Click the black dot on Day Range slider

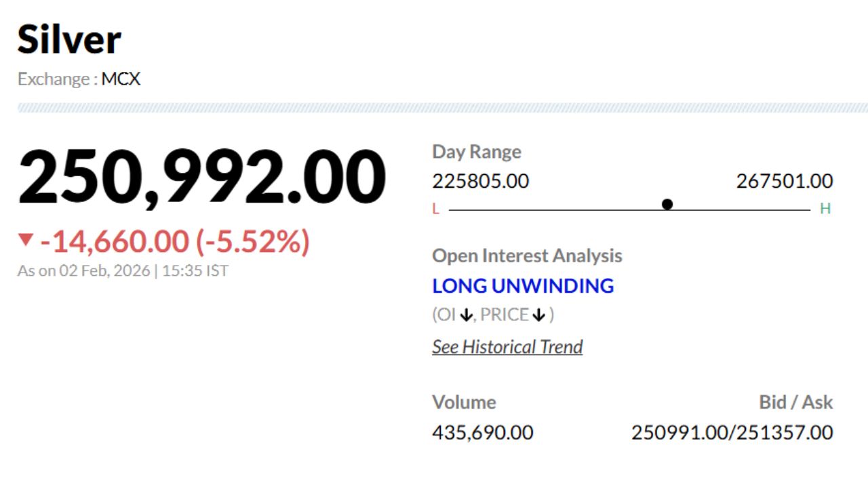[667, 204]
